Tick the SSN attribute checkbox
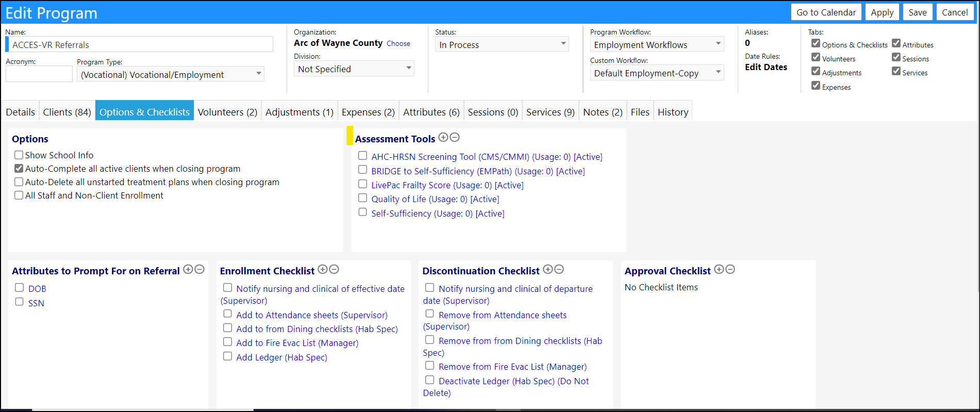 click(x=20, y=302)
